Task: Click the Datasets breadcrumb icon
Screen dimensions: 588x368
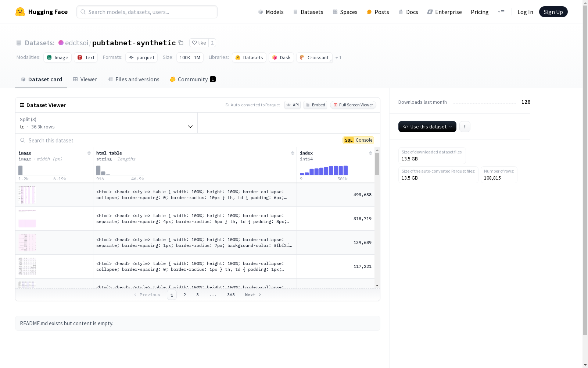Action: (19, 43)
